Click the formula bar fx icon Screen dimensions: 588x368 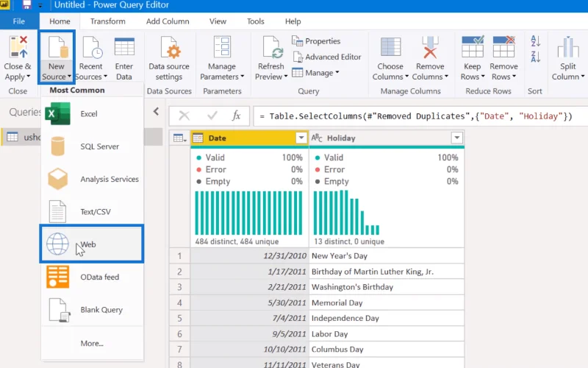[x=236, y=116]
